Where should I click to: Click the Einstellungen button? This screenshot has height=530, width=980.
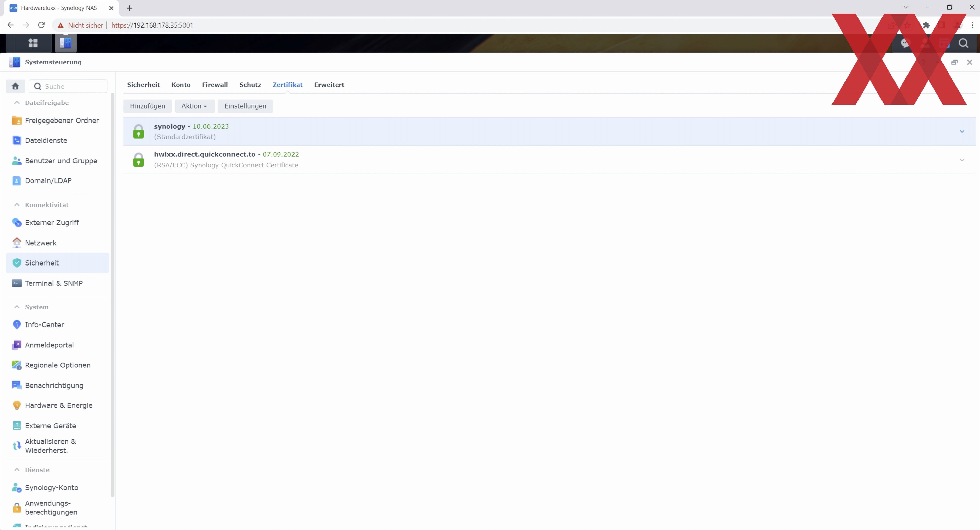[245, 106]
